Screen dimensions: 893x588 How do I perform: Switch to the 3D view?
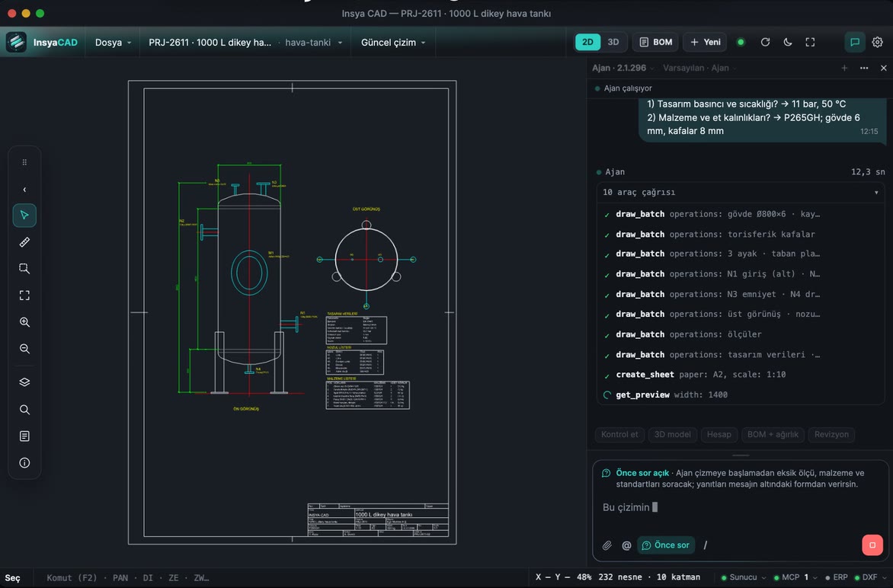click(x=613, y=42)
